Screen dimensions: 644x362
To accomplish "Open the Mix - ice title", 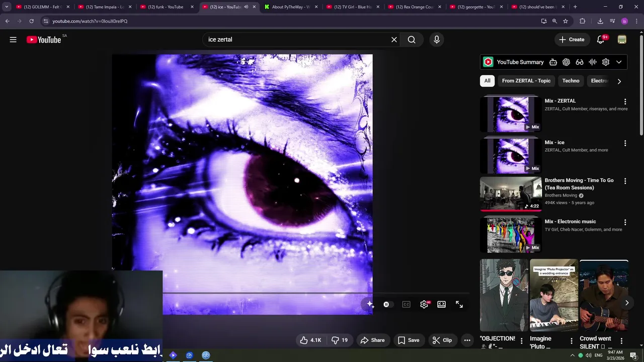I will point(554,142).
